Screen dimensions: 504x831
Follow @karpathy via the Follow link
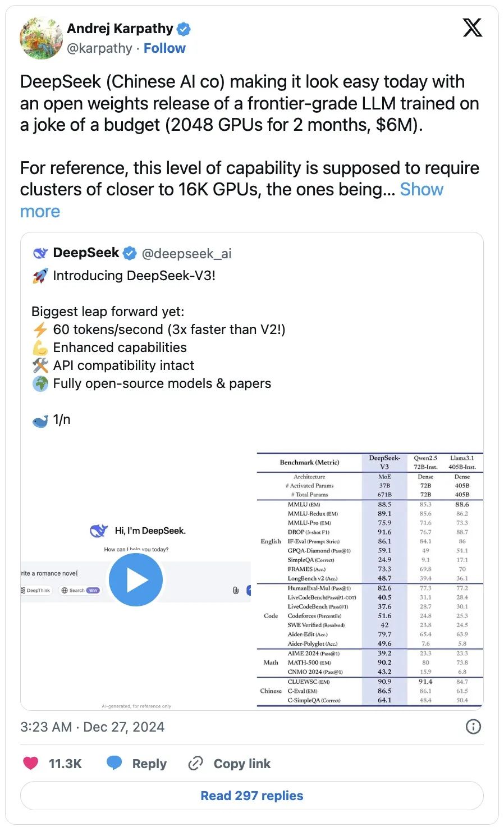pyautogui.click(x=164, y=48)
